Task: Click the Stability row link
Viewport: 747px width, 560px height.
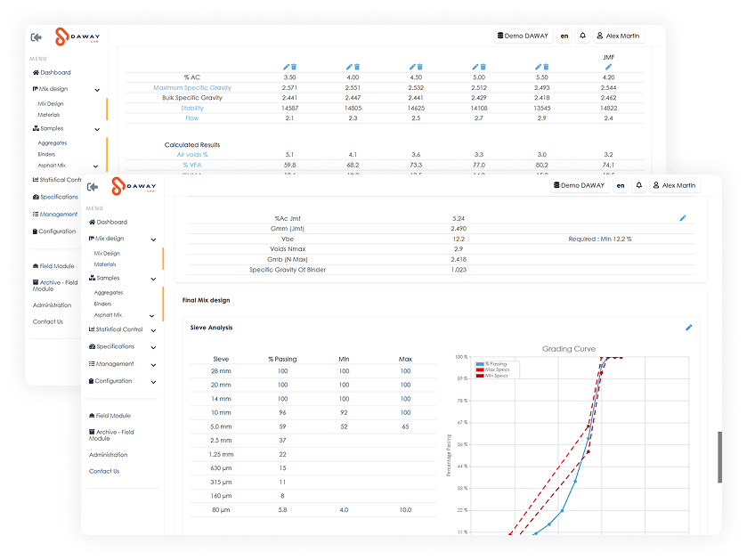Action: (192, 108)
